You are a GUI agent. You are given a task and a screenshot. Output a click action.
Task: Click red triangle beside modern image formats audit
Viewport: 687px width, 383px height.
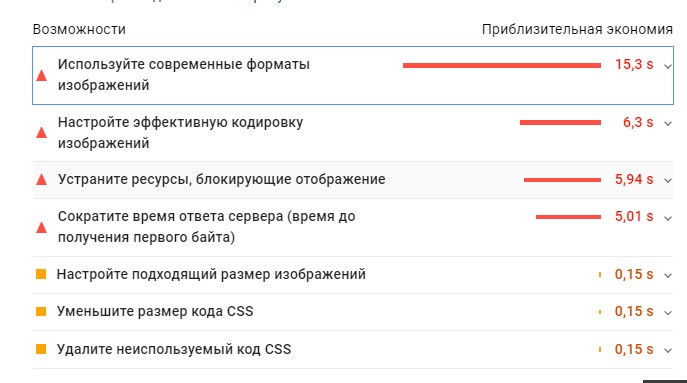42,76
